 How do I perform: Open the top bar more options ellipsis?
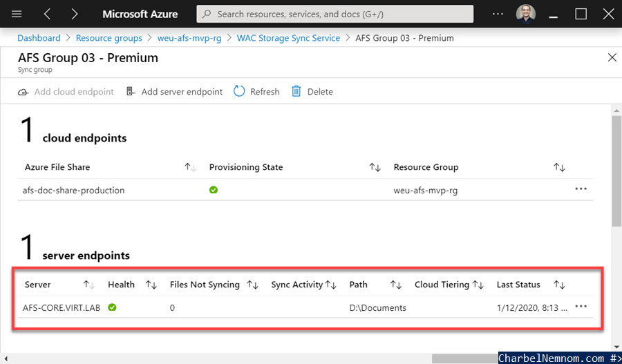(x=498, y=14)
